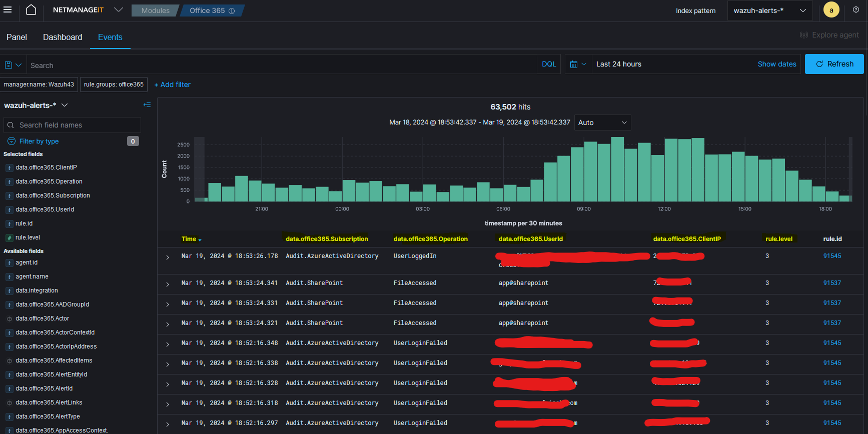Switch to the Panel tab
This screenshot has width=868, height=434.
point(17,37)
